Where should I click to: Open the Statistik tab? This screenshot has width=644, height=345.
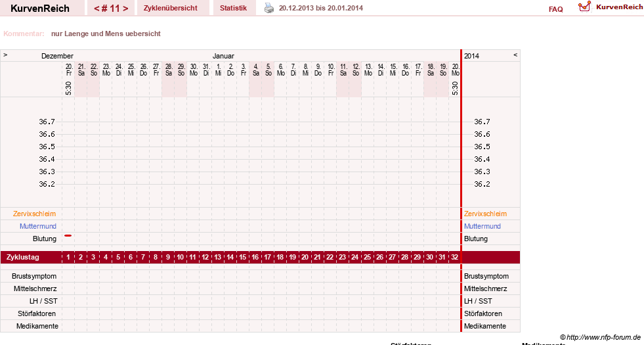click(233, 8)
